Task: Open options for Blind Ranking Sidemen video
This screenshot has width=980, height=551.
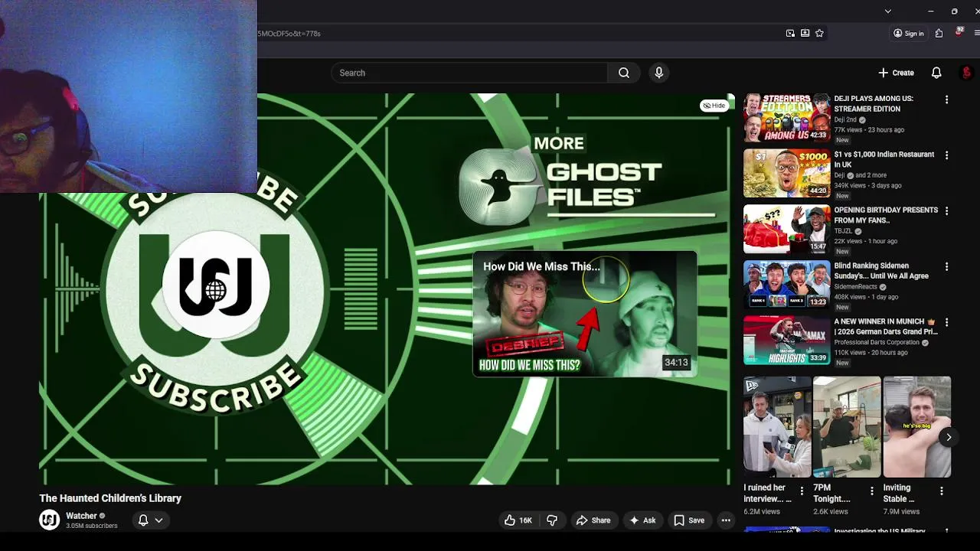Action: [x=946, y=267]
